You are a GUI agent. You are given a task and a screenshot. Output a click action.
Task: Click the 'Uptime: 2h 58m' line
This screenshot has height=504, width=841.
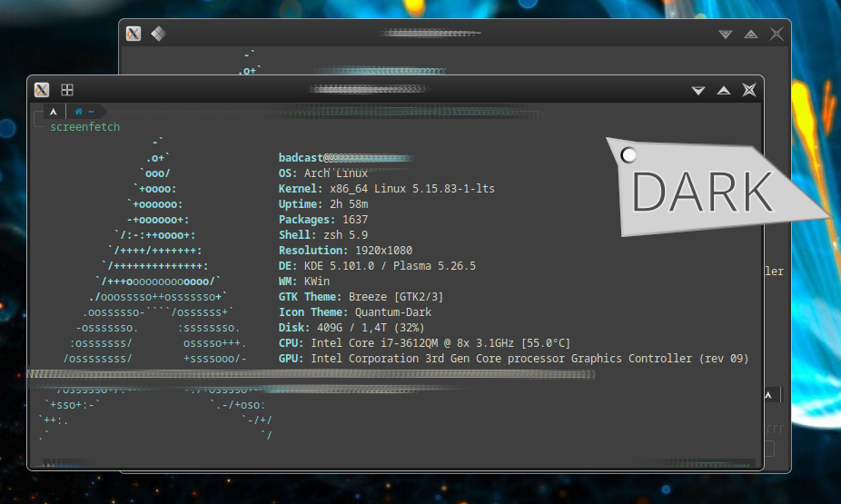[323, 204]
